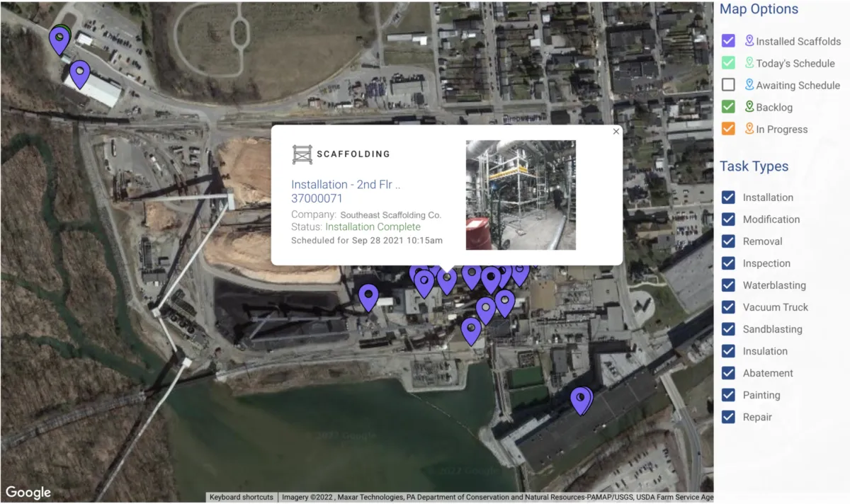Click the orange In Progress pin icon in legend
Image resolution: width=850 pixels, height=504 pixels.
click(749, 129)
